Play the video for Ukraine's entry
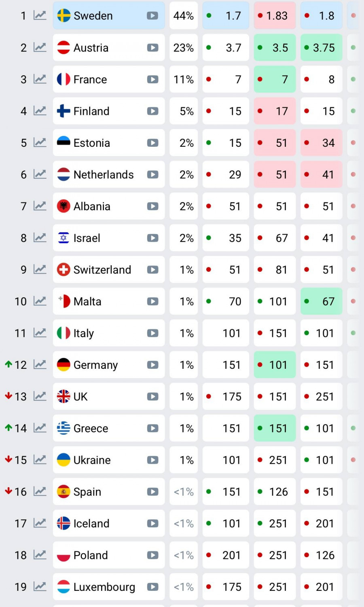Image resolution: width=364 pixels, height=607 pixels. 152,460
